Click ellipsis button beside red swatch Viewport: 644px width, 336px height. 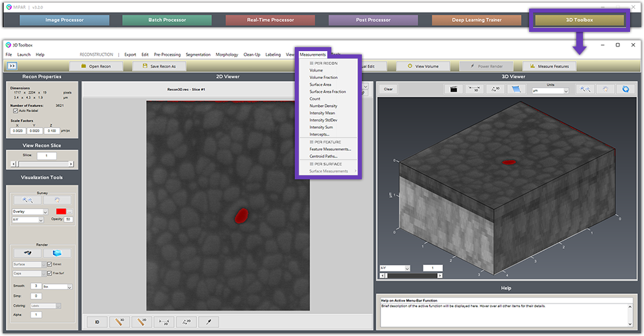(70, 212)
